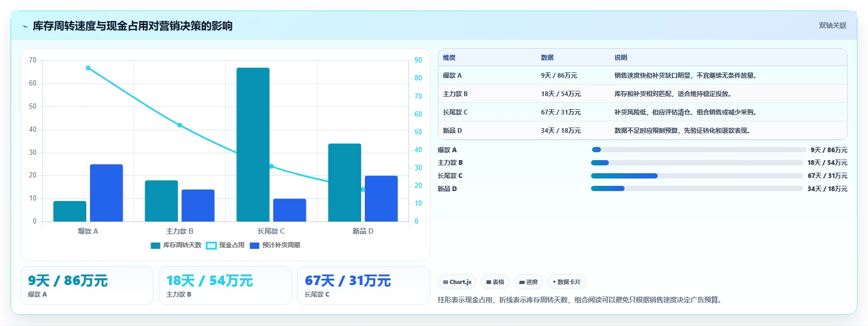Select the 主力款 B table row
Viewport: 868px width, 326px height.
tap(642, 94)
